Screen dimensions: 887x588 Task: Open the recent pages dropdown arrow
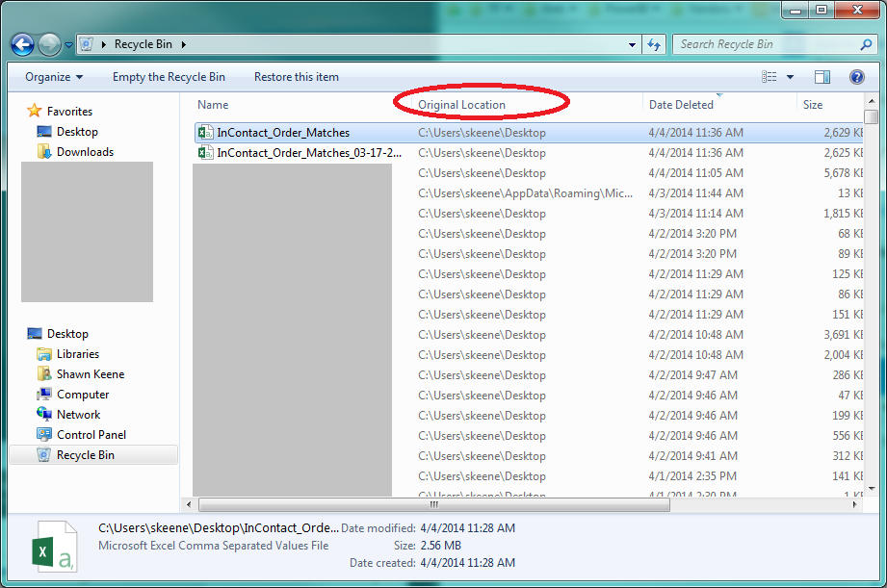pos(68,44)
